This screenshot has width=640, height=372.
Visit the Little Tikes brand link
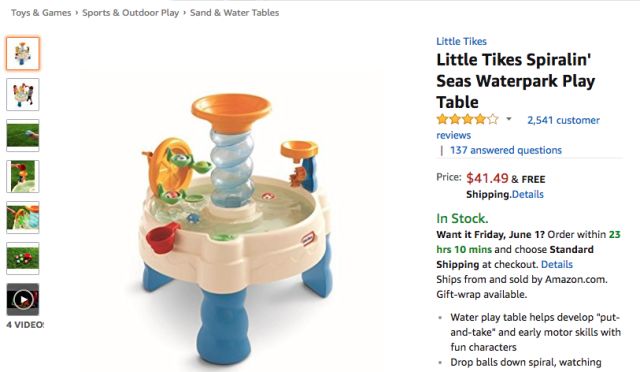pos(461,41)
